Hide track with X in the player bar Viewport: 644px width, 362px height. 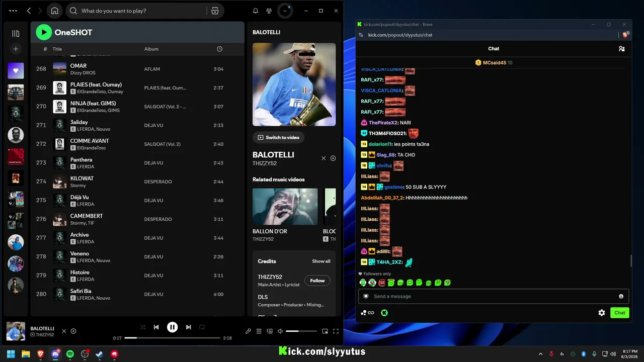click(64, 331)
